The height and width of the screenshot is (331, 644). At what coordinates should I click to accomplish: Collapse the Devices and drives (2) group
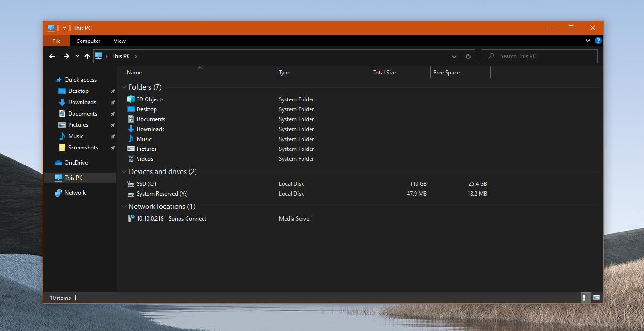coord(124,172)
